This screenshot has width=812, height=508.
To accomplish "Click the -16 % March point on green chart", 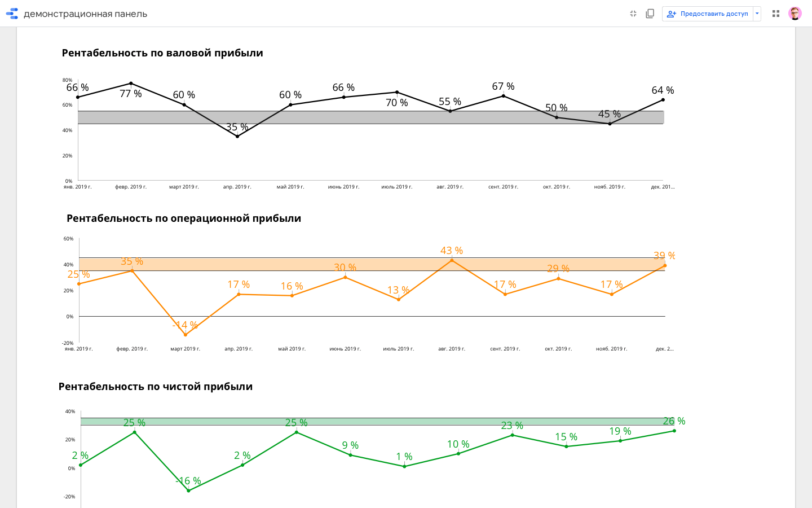I will [x=188, y=491].
